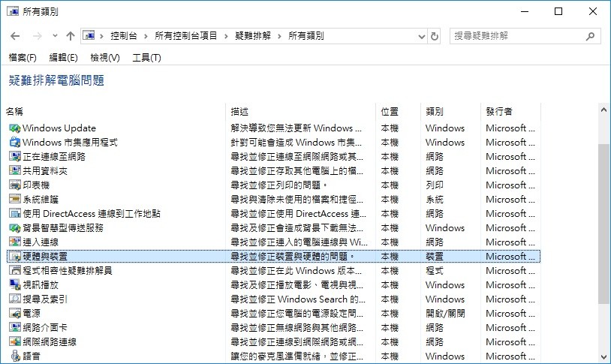Open the recent locations dropdown arrow
Viewport: 611px width, 364px height.
(x=55, y=36)
